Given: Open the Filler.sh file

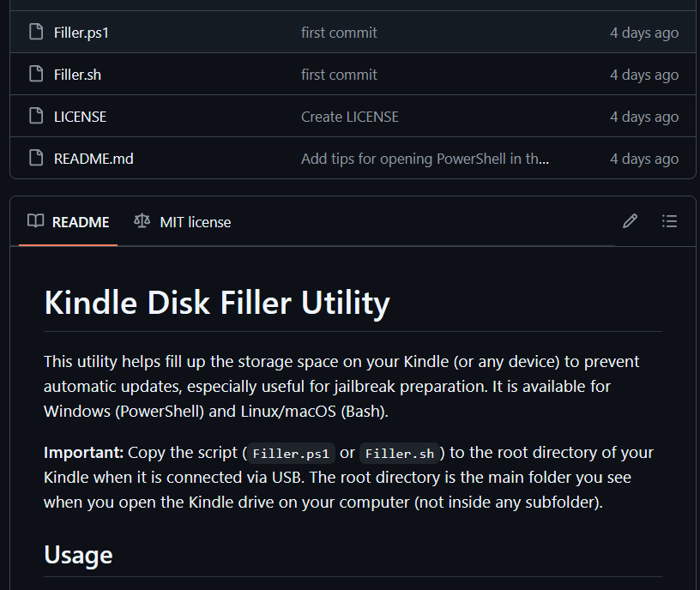Looking at the screenshot, I should [x=77, y=75].
